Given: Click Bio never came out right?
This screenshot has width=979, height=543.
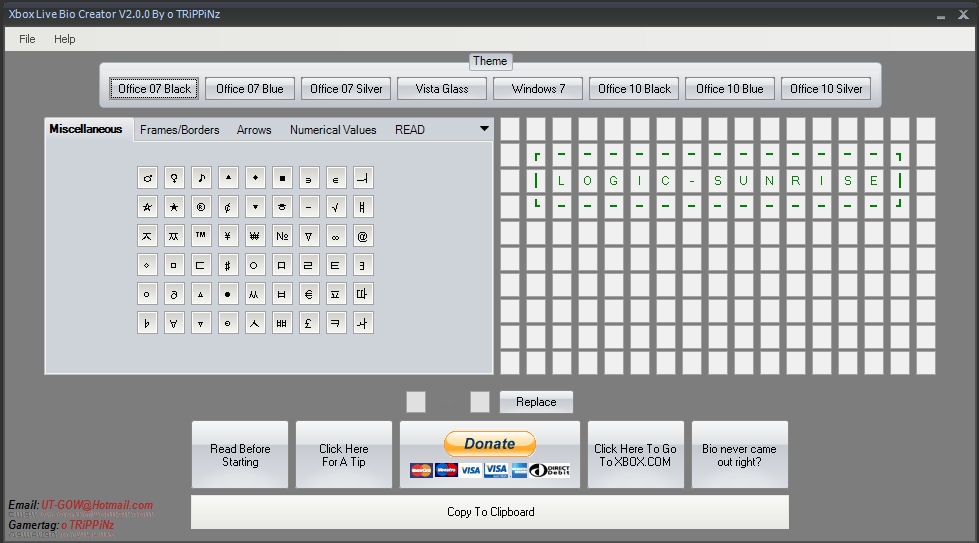Looking at the screenshot, I should [740, 455].
